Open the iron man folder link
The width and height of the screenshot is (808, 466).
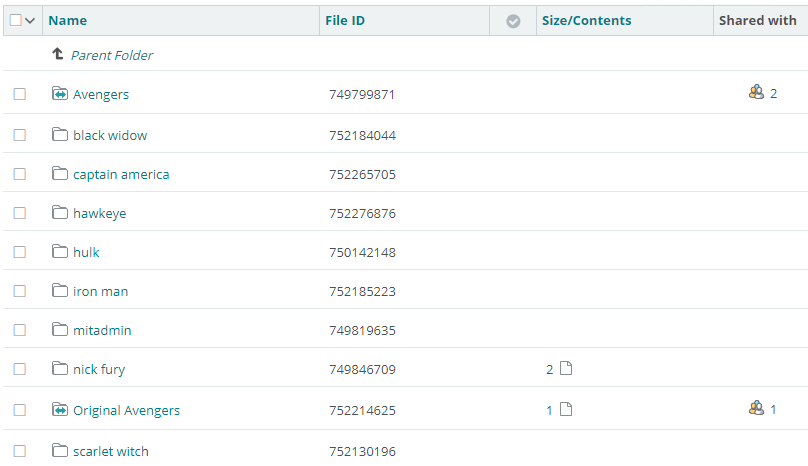pos(100,291)
